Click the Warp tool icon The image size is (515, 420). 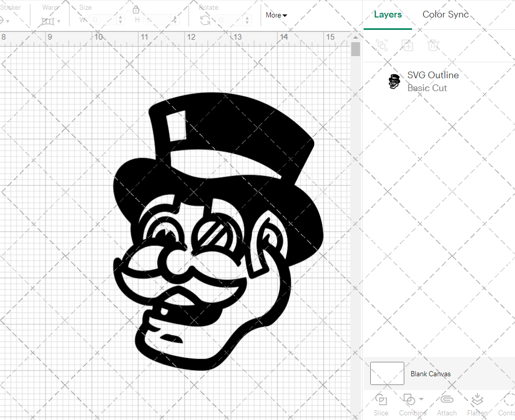48,21
